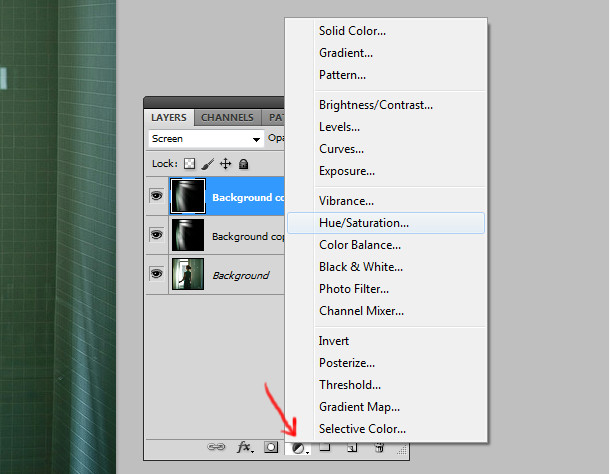This screenshot has width=610, height=474.
Task: Choose Hue/Saturation from the menu
Action: [364, 223]
